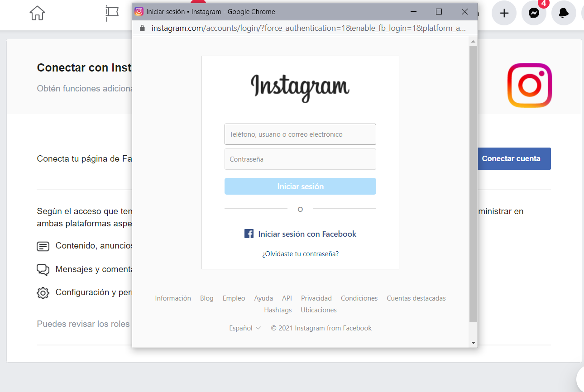Open the ¿Olvidaste tu contraseña? link
The height and width of the screenshot is (392, 584).
pos(300,254)
